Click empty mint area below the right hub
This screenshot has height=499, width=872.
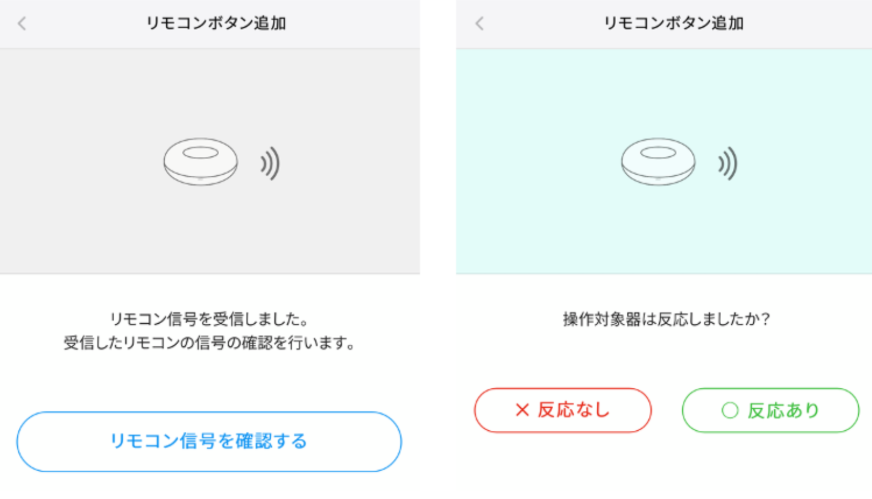point(660,235)
